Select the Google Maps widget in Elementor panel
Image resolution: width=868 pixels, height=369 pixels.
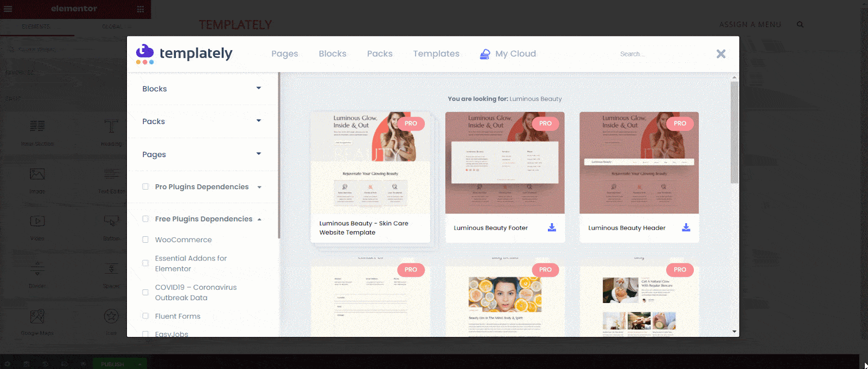click(x=37, y=321)
